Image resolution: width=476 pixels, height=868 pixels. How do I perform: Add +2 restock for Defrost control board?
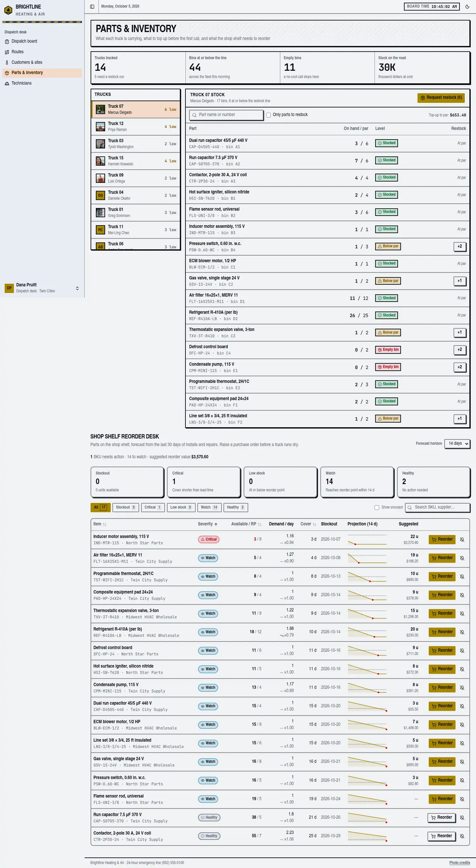pos(459,350)
